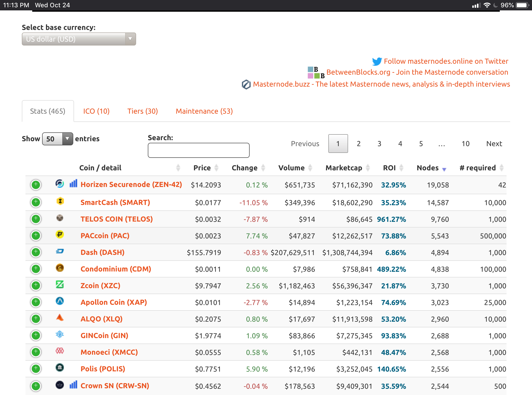
Task: Go to page 3 of results
Action: (380, 144)
